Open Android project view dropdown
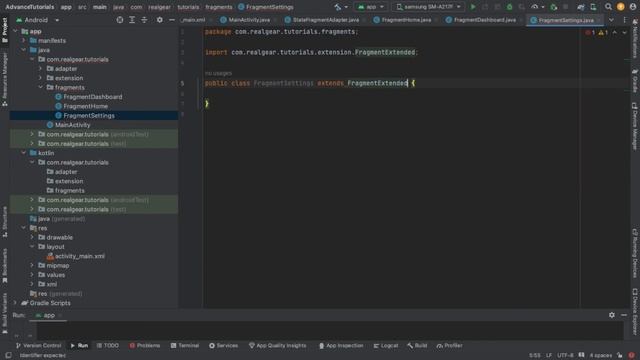640x360 pixels. click(x=37, y=20)
